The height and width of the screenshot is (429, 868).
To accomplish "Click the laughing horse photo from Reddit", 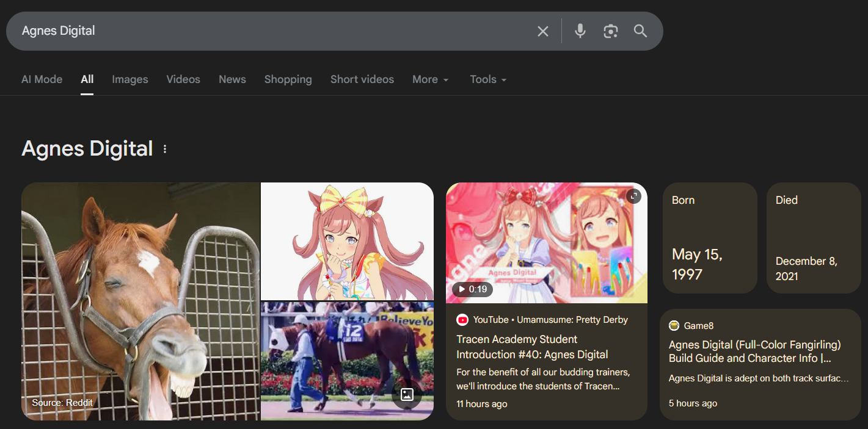I will point(141,301).
